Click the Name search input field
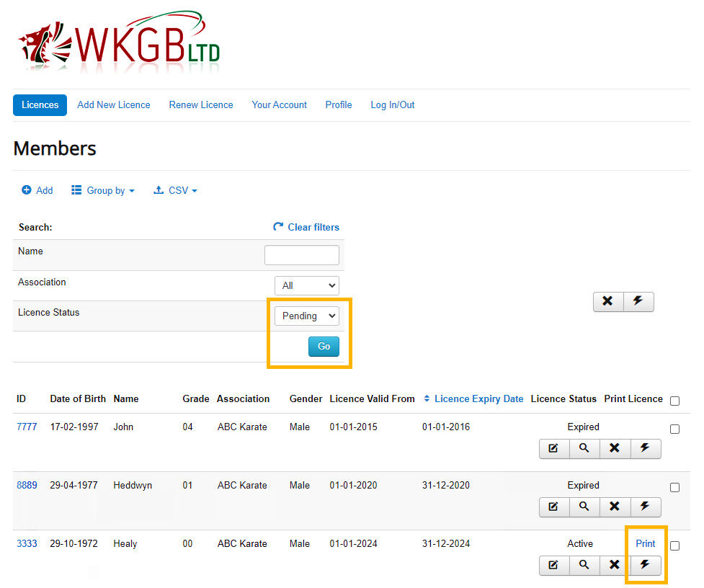Viewport: 704px width, 588px height. 301,255
